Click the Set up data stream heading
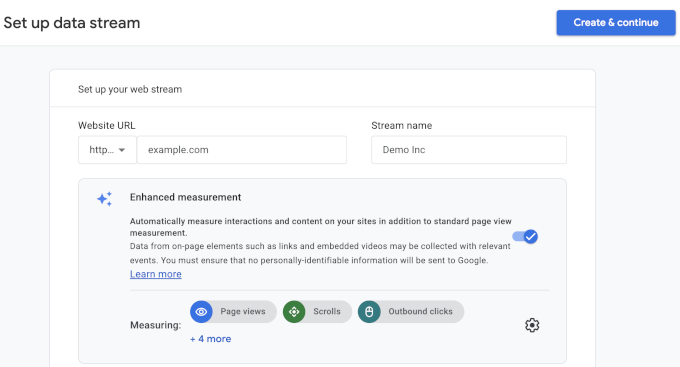This screenshot has width=680, height=367. point(72,23)
